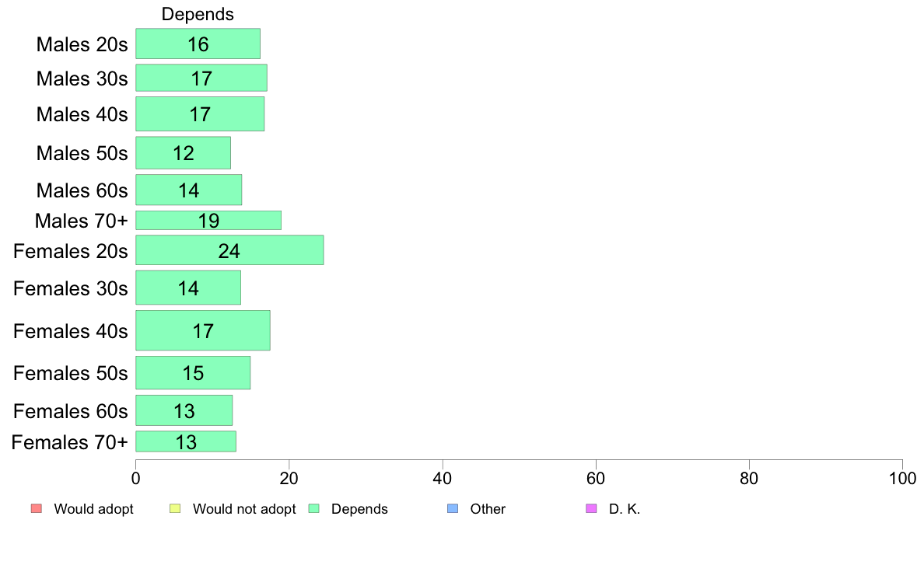924x572 pixels.
Task: Click the 100 tick on the axis
Action: coord(902,478)
